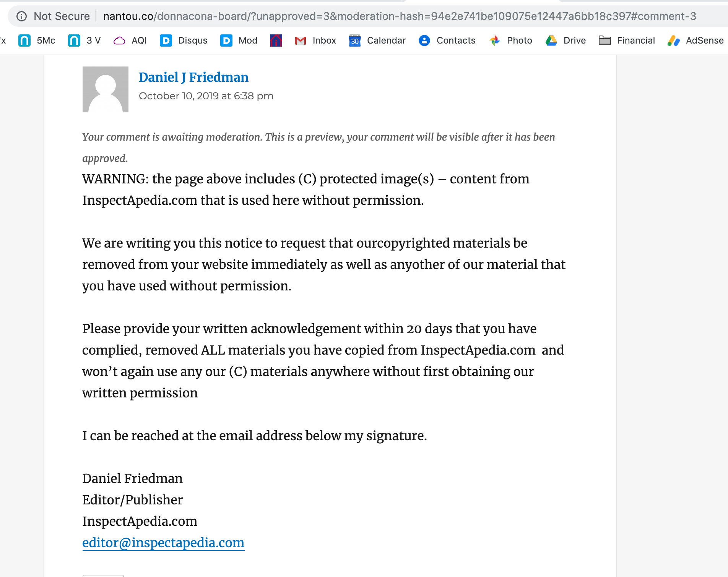Viewport: 728px width, 577px height.
Task: Open the Mod bookmark
Action: tap(239, 41)
